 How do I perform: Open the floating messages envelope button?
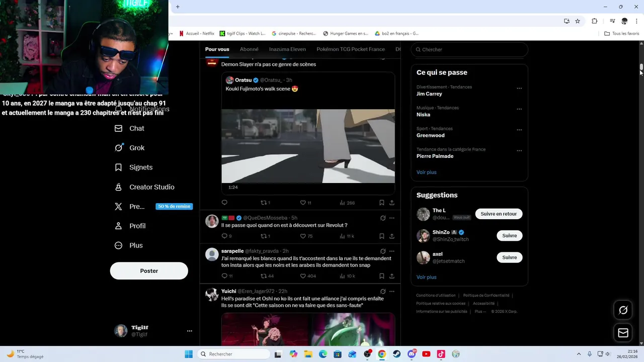(623, 333)
